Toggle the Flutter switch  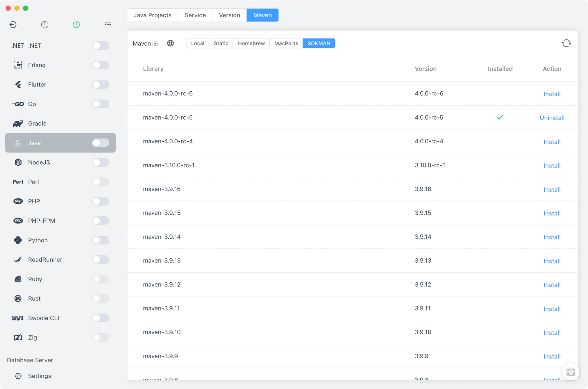tap(100, 84)
